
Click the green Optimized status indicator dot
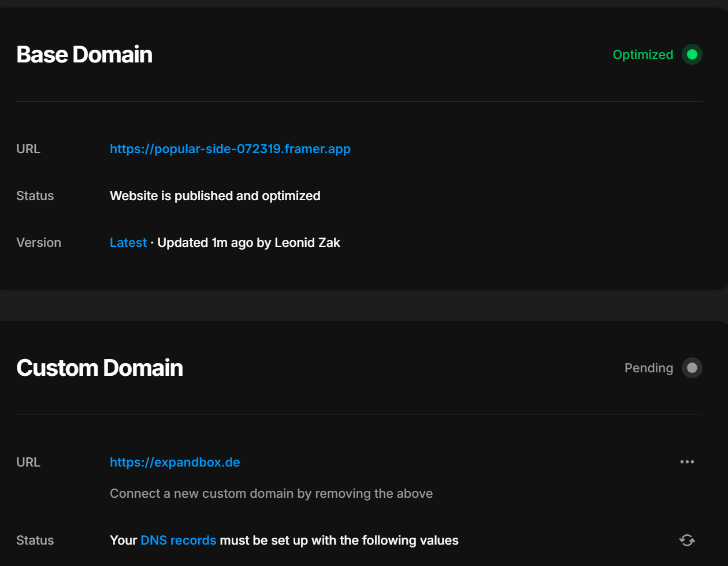pos(692,54)
